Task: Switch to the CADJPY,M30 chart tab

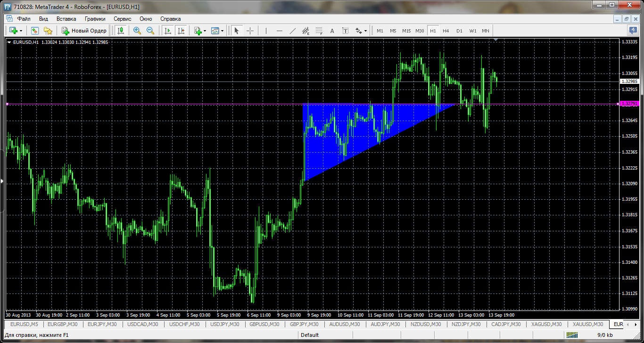Action: coord(505,324)
